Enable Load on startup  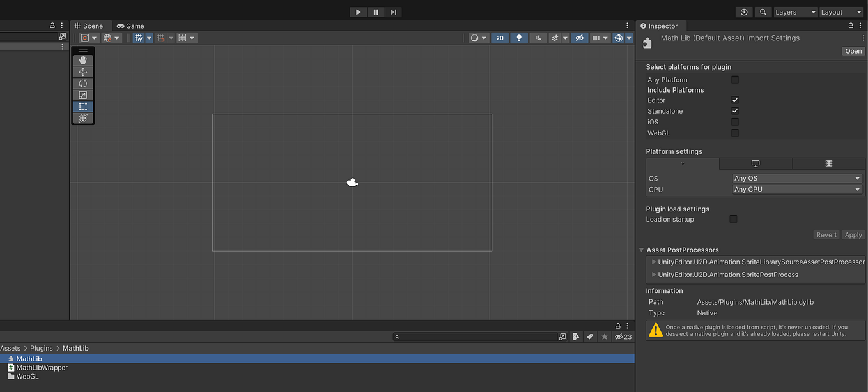pyautogui.click(x=733, y=219)
